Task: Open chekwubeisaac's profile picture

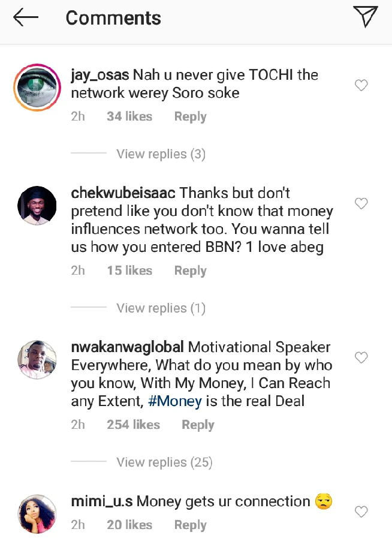Action: (x=37, y=206)
